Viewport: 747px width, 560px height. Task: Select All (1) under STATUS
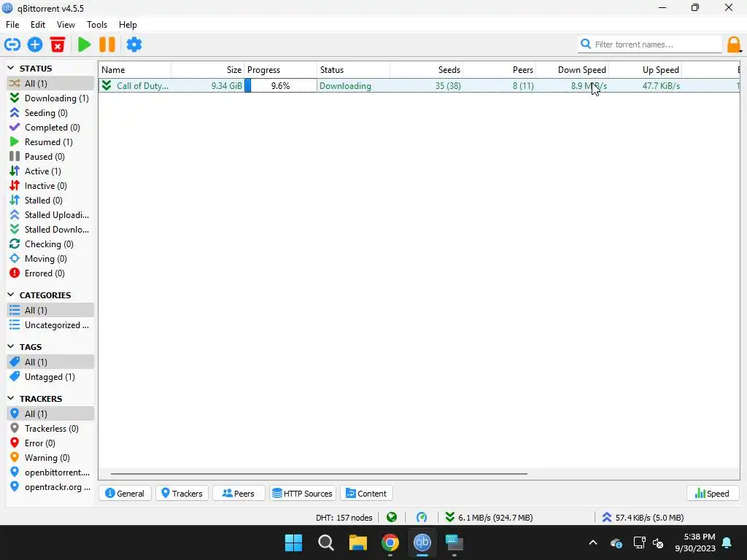(50, 83)
